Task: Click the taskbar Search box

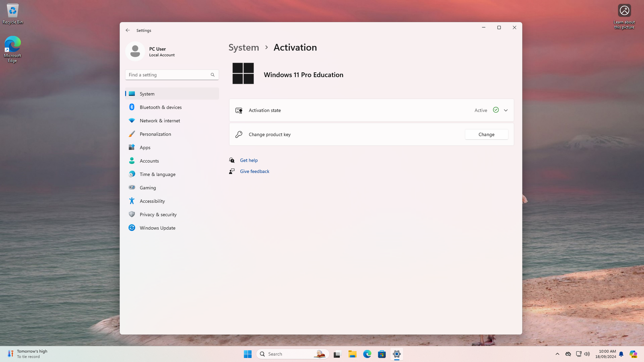Action: (293, 354)
